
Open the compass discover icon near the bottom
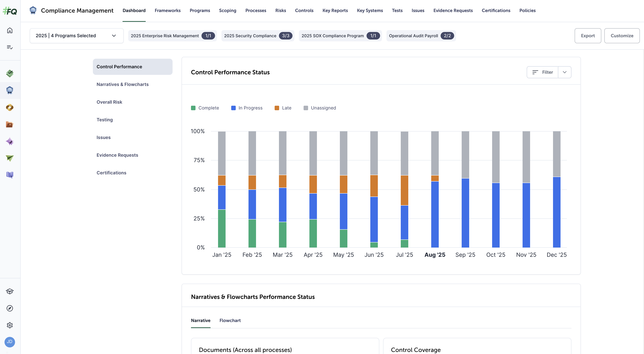tap(10, 308)
